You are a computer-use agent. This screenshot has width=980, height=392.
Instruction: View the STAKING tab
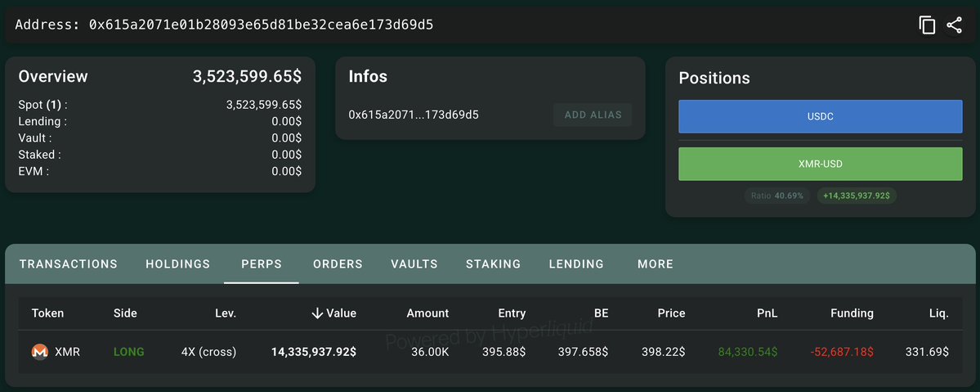[493, 264]
